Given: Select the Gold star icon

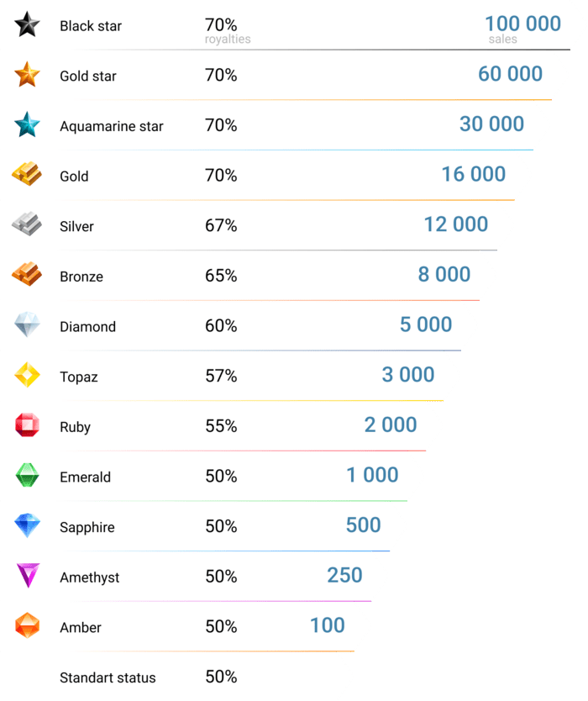Looking at the screenshot, I should coord(27,76).
